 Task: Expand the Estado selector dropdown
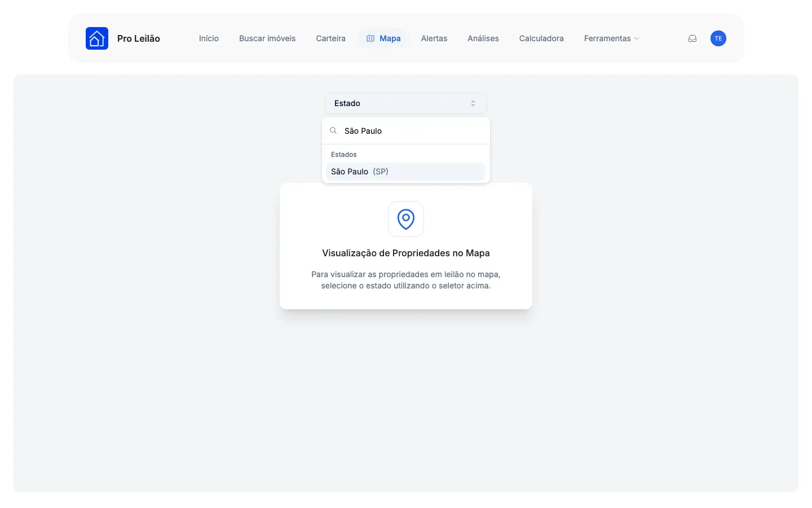coord(406,103)
